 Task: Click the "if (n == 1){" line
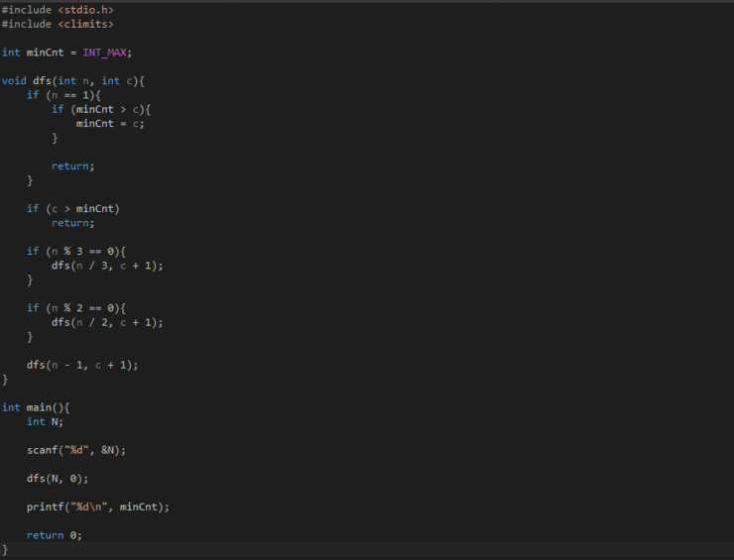point(63,95)
